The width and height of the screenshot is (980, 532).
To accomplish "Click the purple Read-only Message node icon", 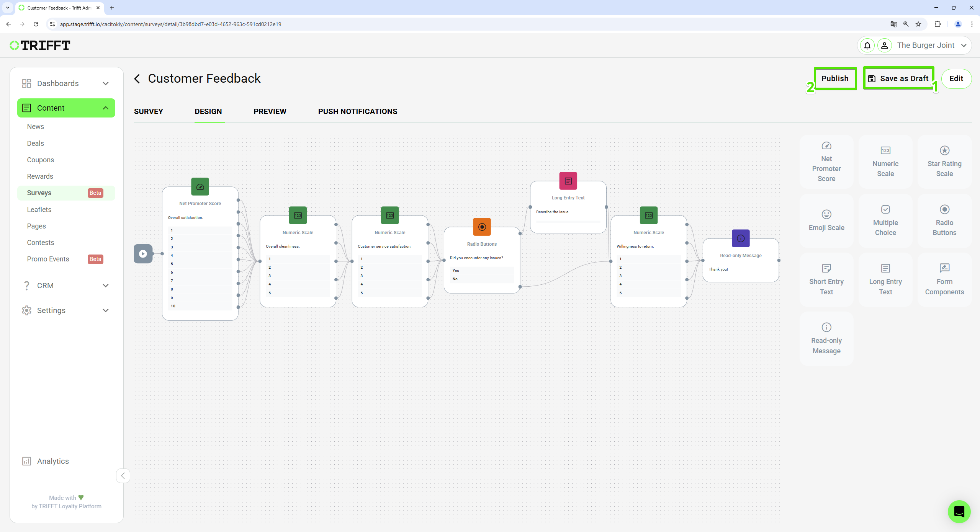I will click(x=741, y=238).
